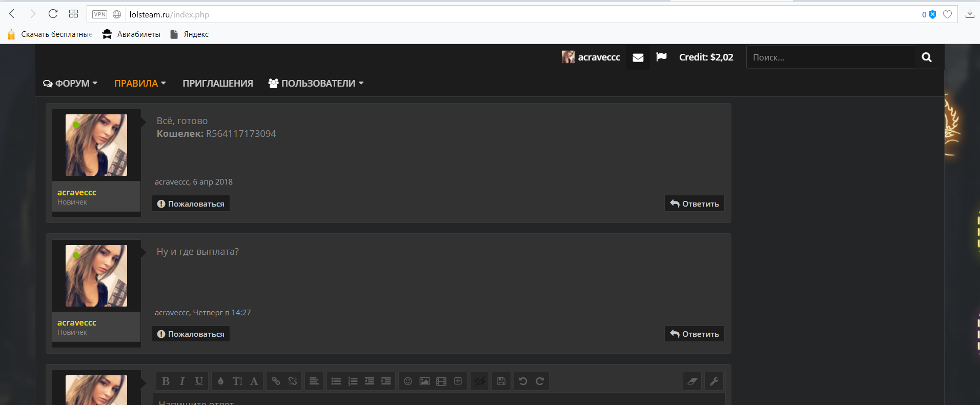The width and height of the screenshot is (980, 405).
Task: Open the ПРИГЛАШЕНИЯ menu item
Action: pyautogui.click(x=218, y=84)
